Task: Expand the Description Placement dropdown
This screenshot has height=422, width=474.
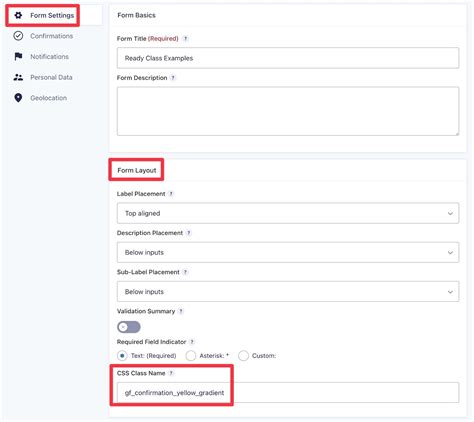Action: click(x=288, y=252)
